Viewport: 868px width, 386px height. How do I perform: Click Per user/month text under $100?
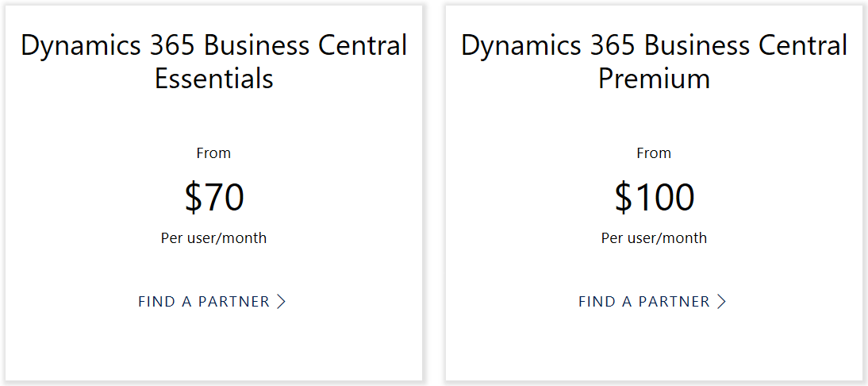coord(654,238)
